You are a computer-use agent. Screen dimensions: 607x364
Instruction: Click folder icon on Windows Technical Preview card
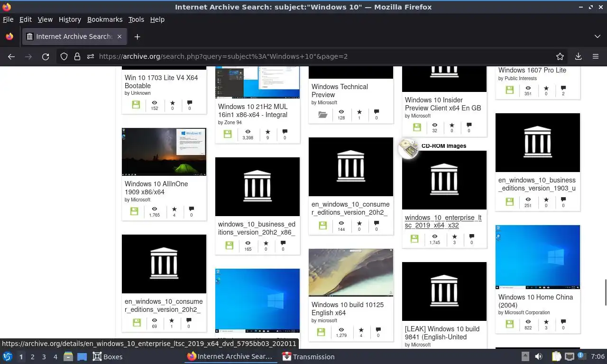pyautogui.click(x=323, y=115)
